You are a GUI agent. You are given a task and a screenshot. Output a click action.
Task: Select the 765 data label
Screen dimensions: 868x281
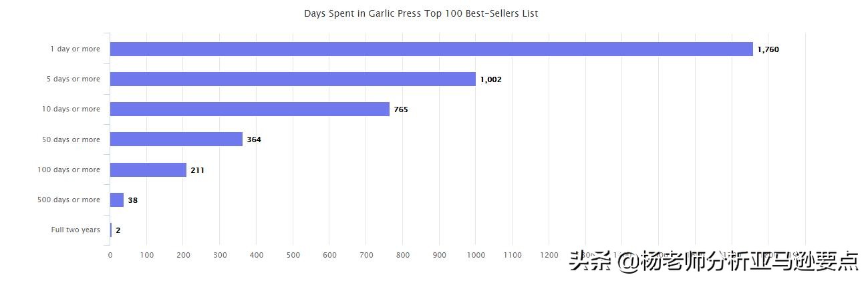pyautogui.click(x=400, y=110)
